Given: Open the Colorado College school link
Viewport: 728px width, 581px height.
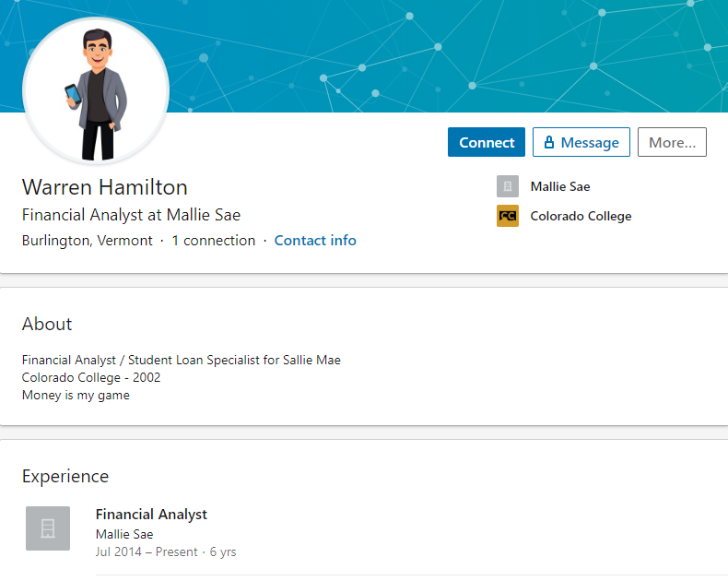Looking at the screenshot, I should pyautogui.click(x=581, y=216).
